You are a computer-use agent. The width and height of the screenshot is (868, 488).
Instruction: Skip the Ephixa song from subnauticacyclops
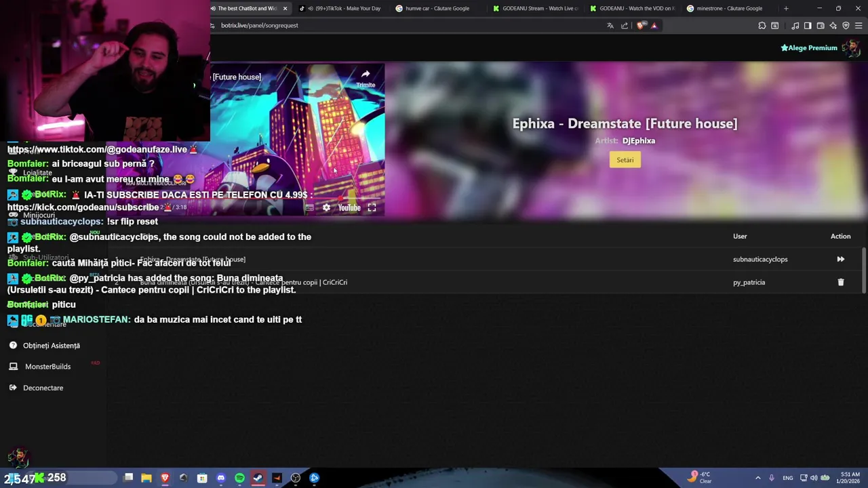840,259
